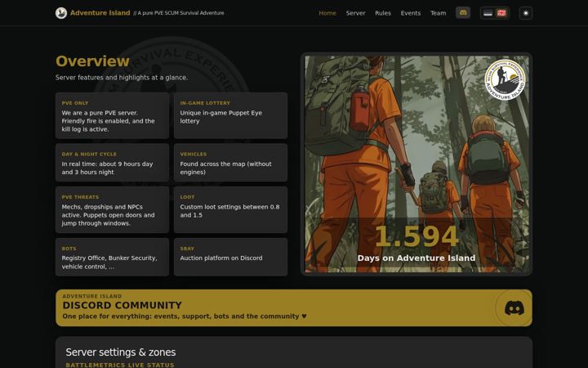Open the Discord Community banner
This screenshot has width=588, height=368.
click(x=294, y=307)
